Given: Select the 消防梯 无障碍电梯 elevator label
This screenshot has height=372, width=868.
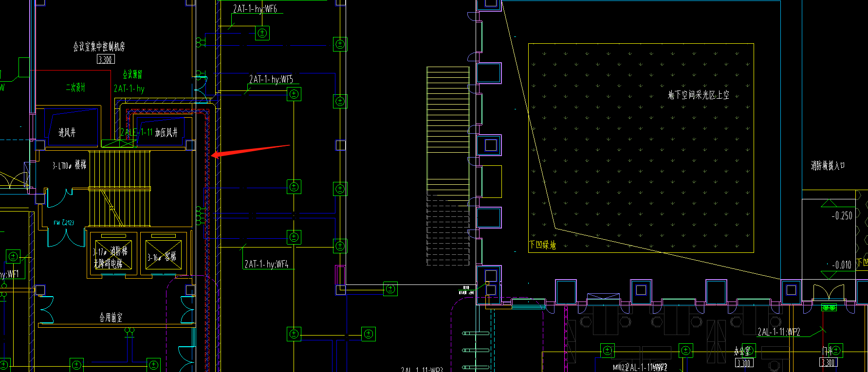Looking at the screenshot, I should [111, 257].
